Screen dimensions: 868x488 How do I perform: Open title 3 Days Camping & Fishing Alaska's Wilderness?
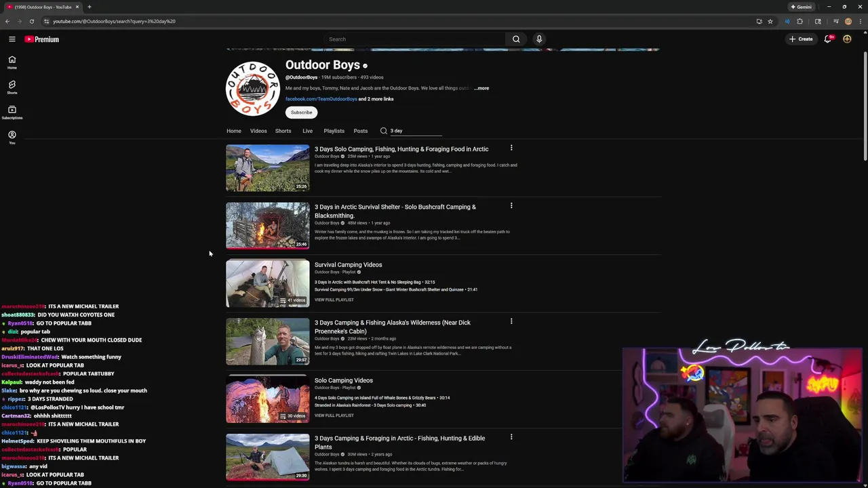tap(393, 327)
